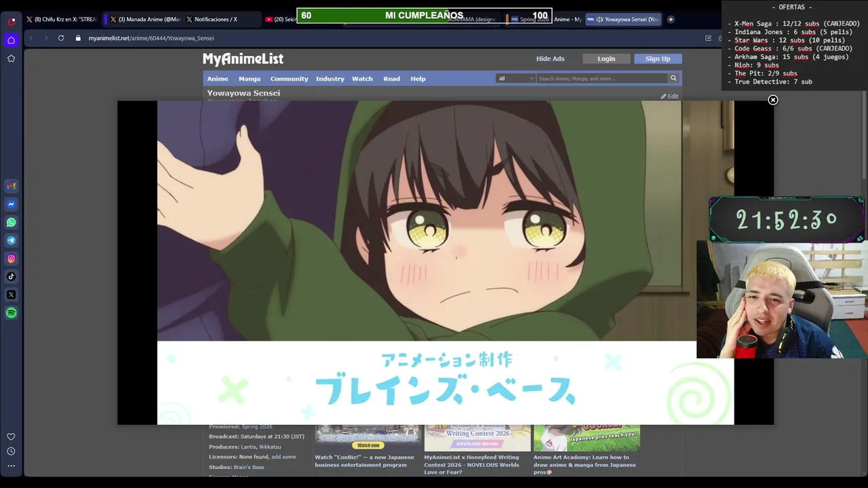This screenshot has width=868, height=488.
Task: Click the playing trailer video frame
Action: click(446, 263)
